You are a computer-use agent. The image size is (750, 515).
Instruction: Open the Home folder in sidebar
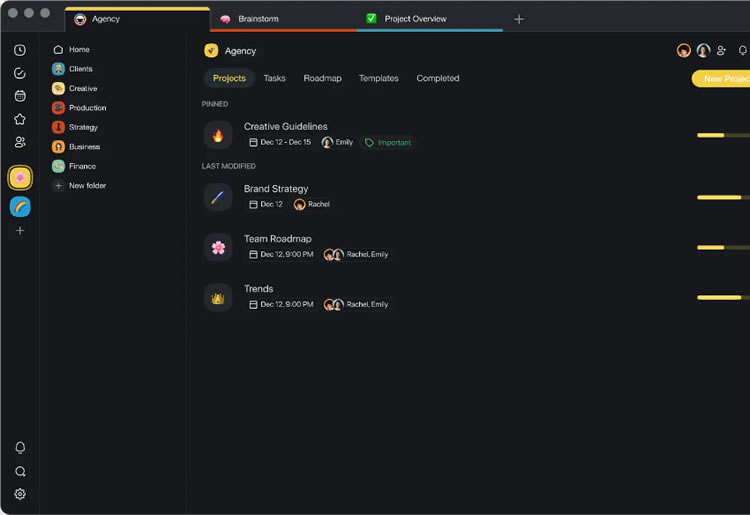pyautogui.click(x=71, y=49)
